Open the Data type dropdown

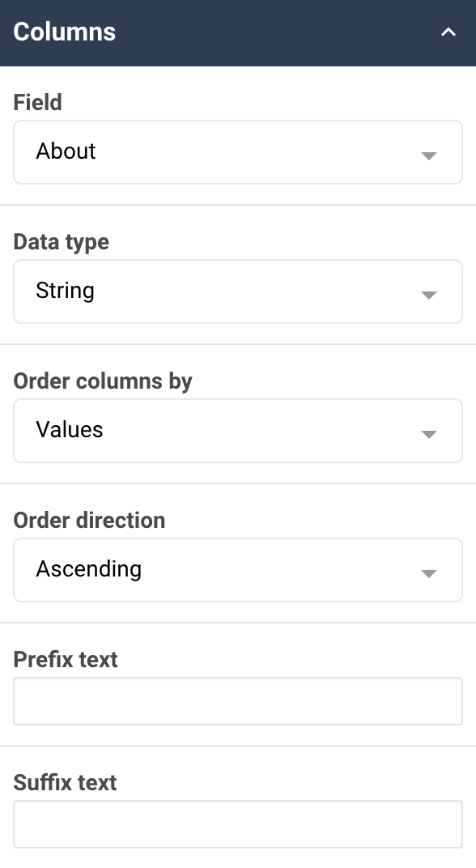click(237, 291)
